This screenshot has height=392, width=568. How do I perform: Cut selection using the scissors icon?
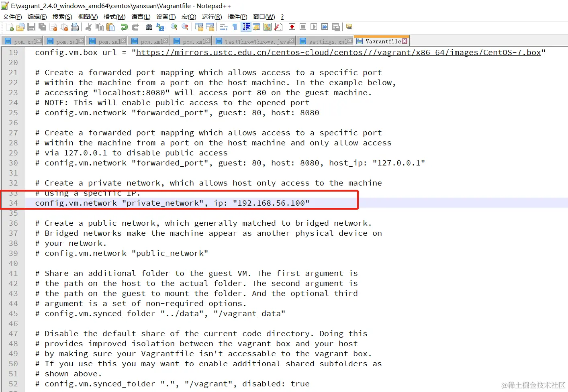click(x=89, y=27)
